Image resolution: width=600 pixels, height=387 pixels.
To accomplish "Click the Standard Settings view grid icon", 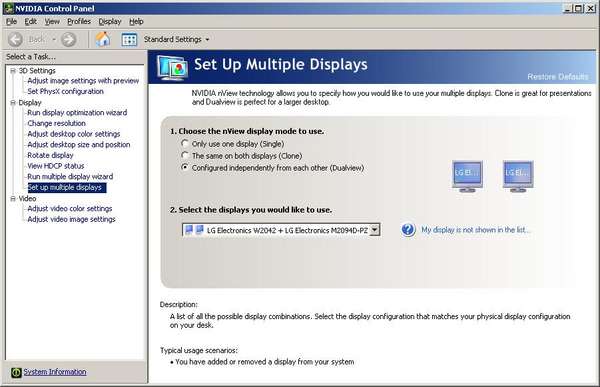I will click(x=129, y=39).
